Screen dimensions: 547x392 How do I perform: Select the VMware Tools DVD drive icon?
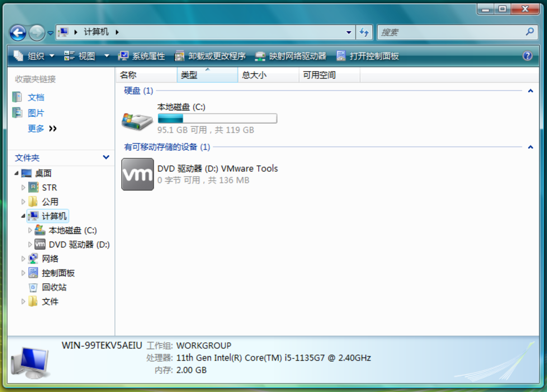(x=137, y=174)
